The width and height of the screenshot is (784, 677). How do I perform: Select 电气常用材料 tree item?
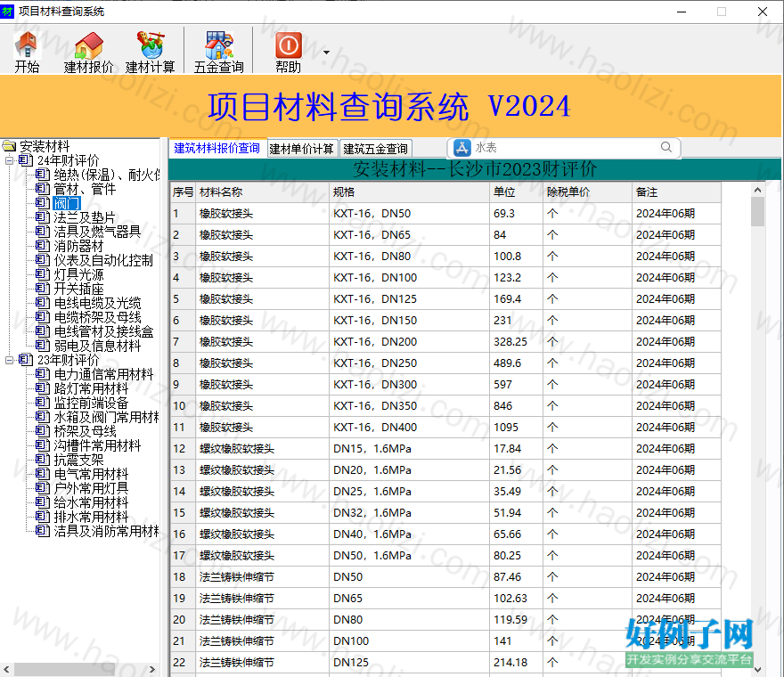point(91,474)
